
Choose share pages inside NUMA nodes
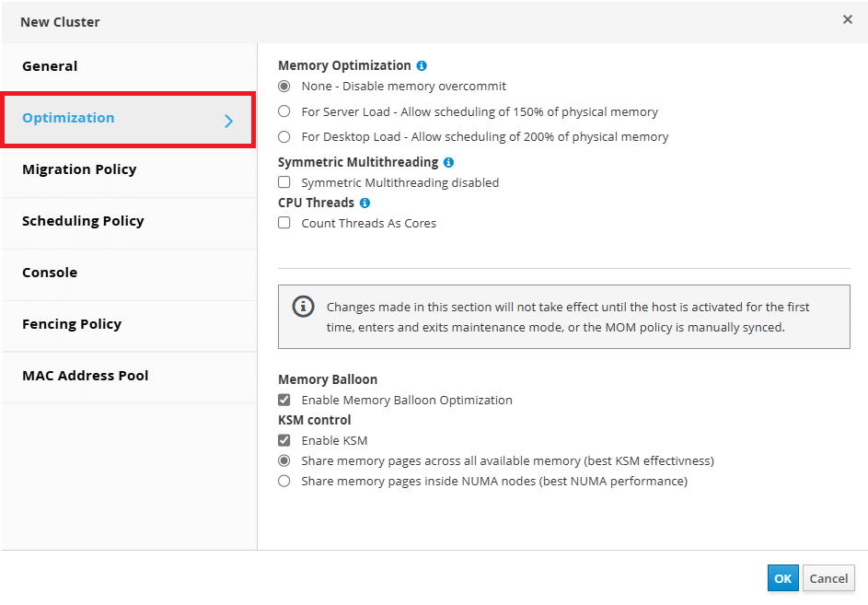click(x=284, y=481)
